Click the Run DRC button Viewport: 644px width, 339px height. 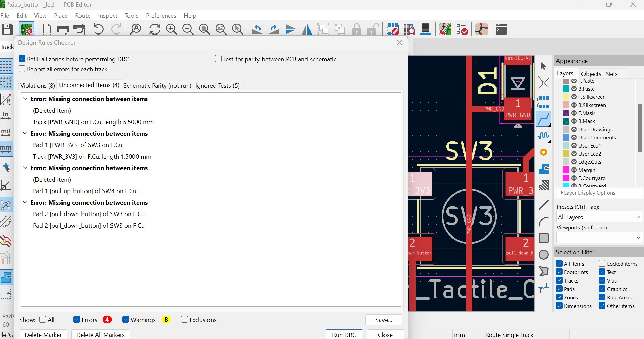(x=344, y=335)
